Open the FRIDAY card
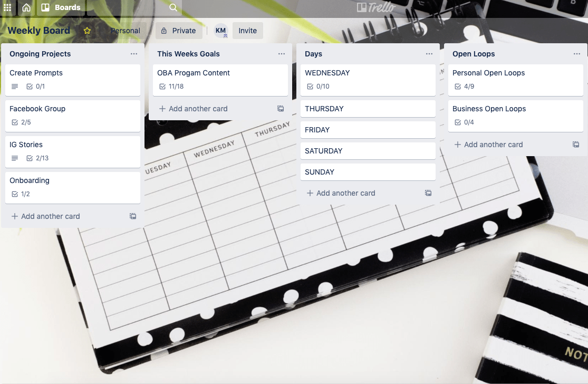 368,130
